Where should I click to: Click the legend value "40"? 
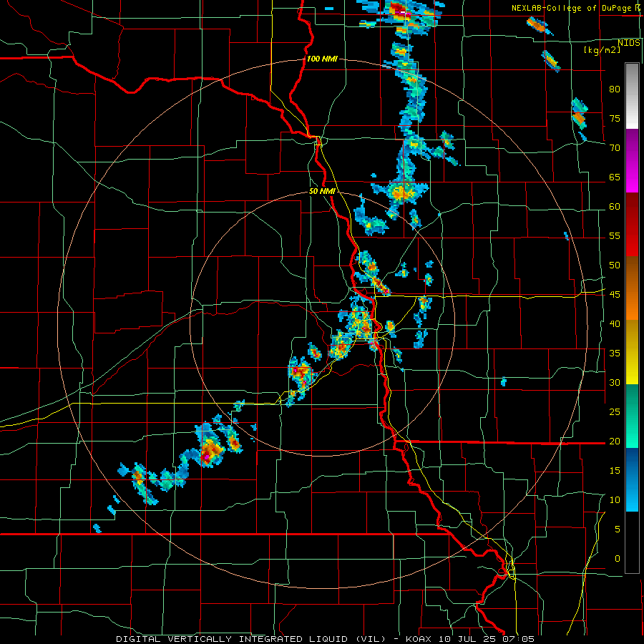coord(615,324)
